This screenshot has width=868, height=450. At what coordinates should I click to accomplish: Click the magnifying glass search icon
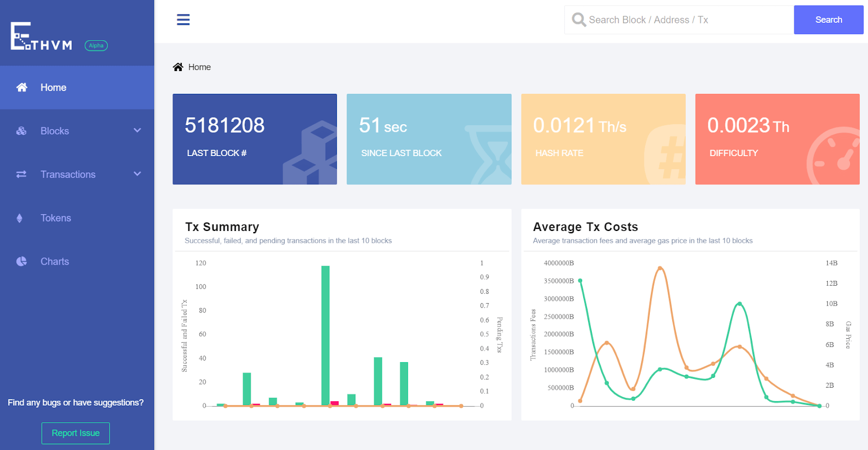pyautogui.click(x=579, y=20)
